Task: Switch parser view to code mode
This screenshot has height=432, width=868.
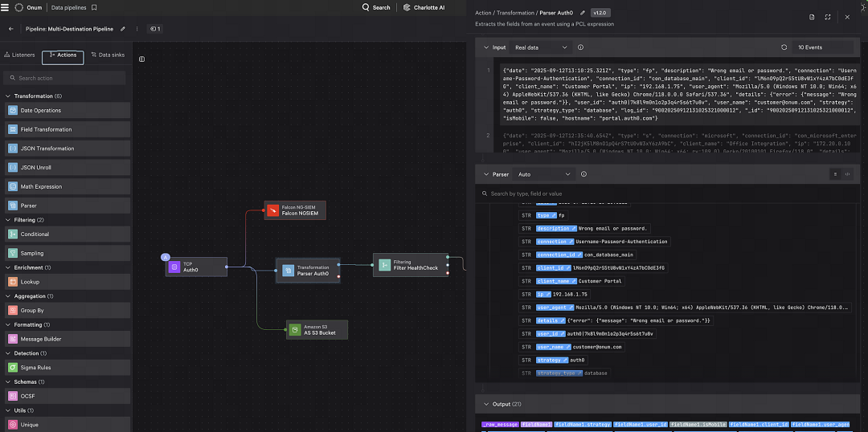Action: tap(848, 174)
